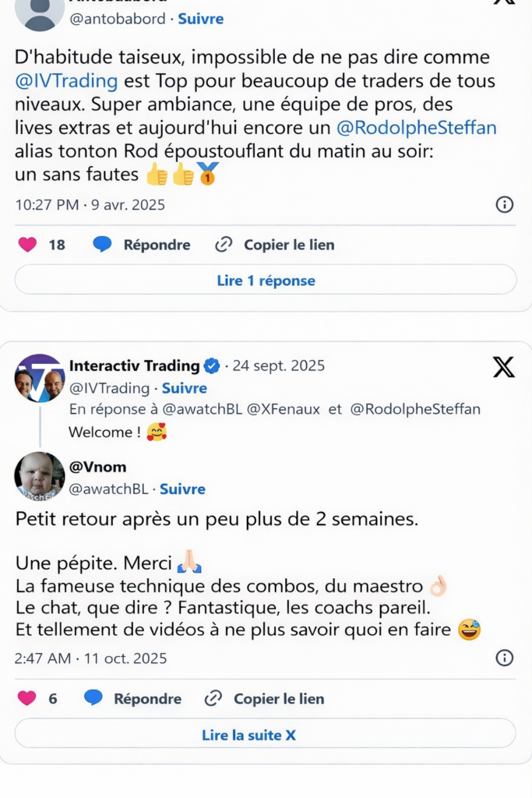Click the reply bubble icon under the awatchBL tweet

[93, 698]
